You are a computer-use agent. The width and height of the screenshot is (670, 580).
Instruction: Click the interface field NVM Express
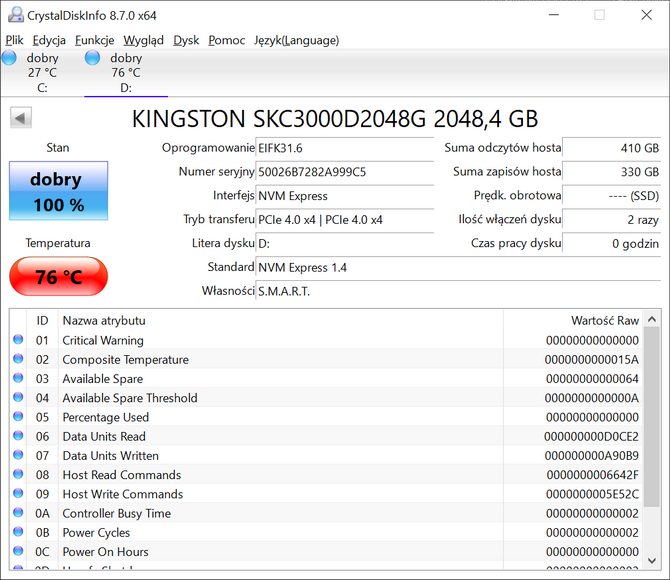(344, 196)
